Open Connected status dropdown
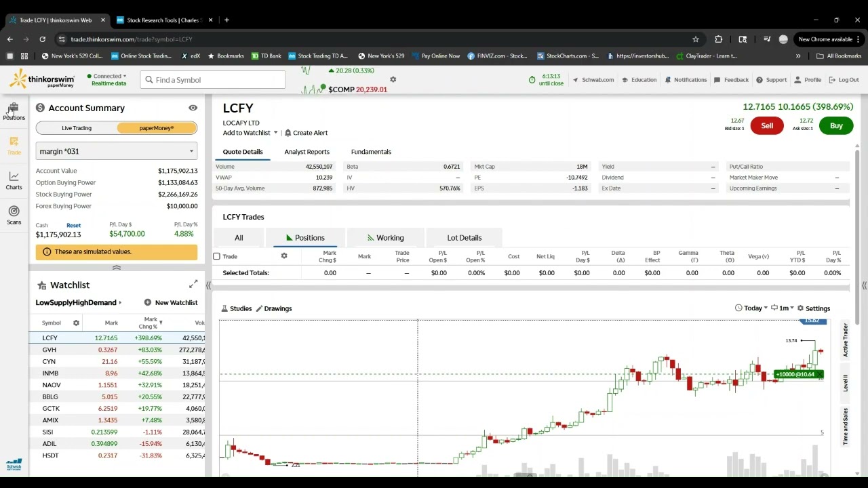The width and height of the screenshot is (868, 488). click(x=106, y=76)
